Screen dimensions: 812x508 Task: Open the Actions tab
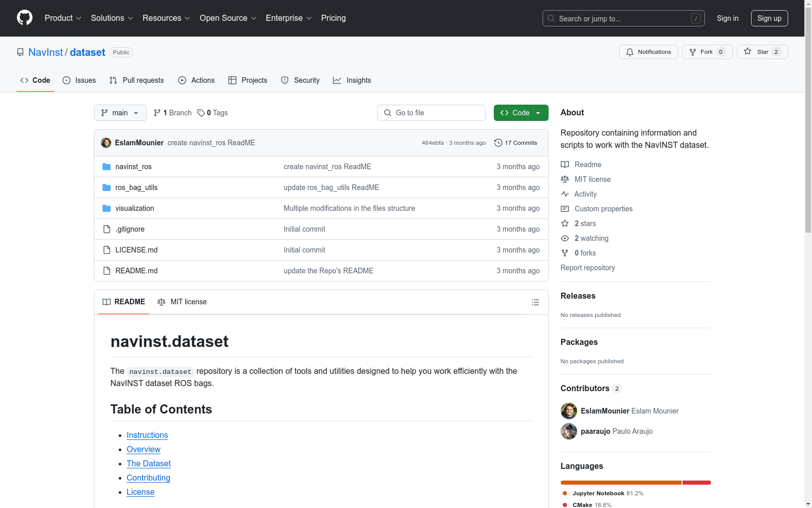coord(196,80)
